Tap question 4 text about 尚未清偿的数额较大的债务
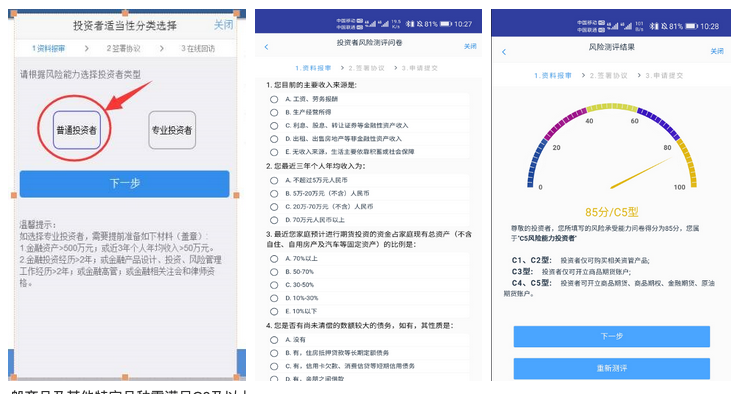 click(x=360, y=326)
